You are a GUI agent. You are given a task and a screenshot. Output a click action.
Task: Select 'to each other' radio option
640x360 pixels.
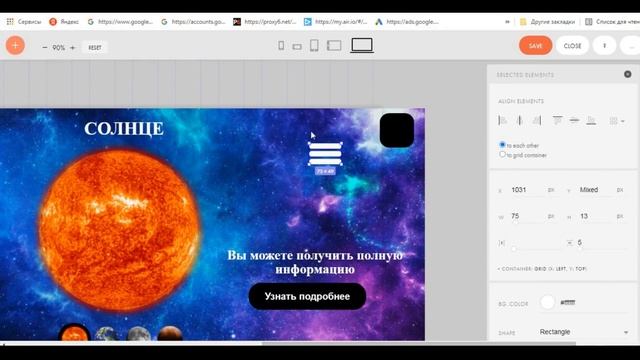coord(502,144)
